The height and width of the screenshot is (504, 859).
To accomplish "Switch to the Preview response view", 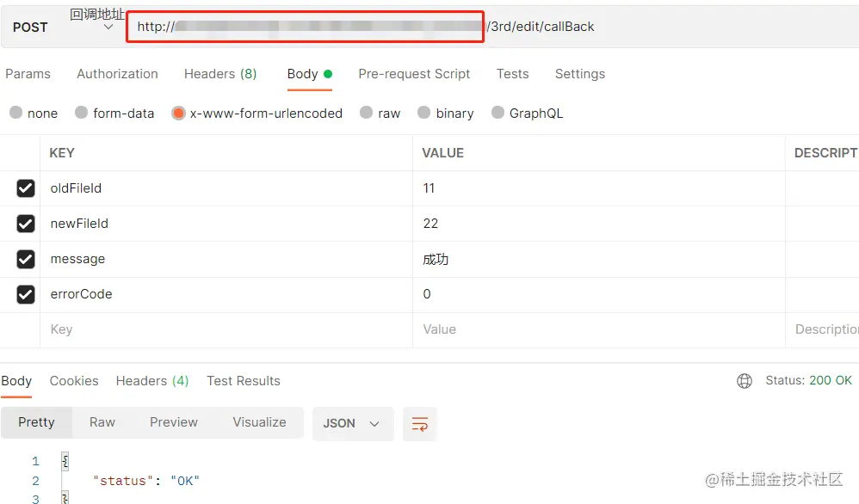I will click(x=174, y=422).
